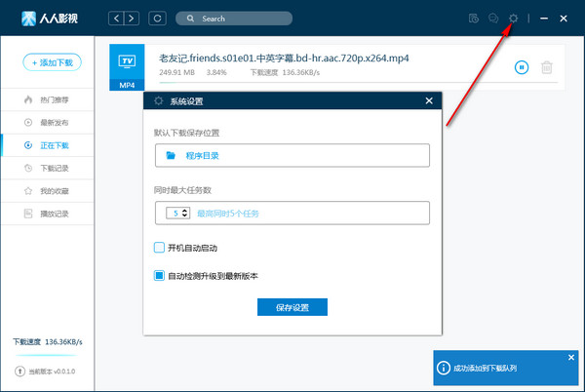The width and height of the screenshot is (585, 392).
Task: Refresh using the circular reload icon
Action: pos(158,19)
